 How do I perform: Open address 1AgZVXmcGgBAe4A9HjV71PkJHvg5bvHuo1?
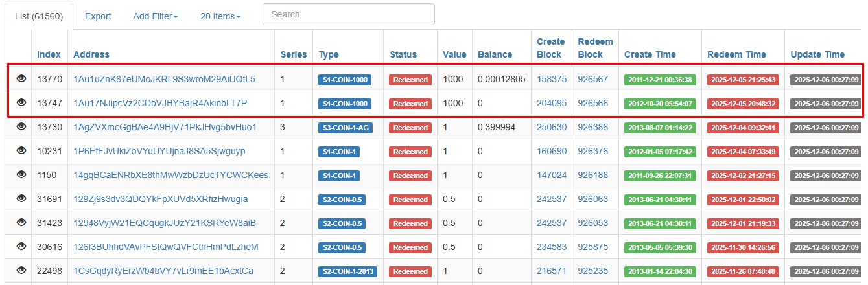click(x=165, y=127)
